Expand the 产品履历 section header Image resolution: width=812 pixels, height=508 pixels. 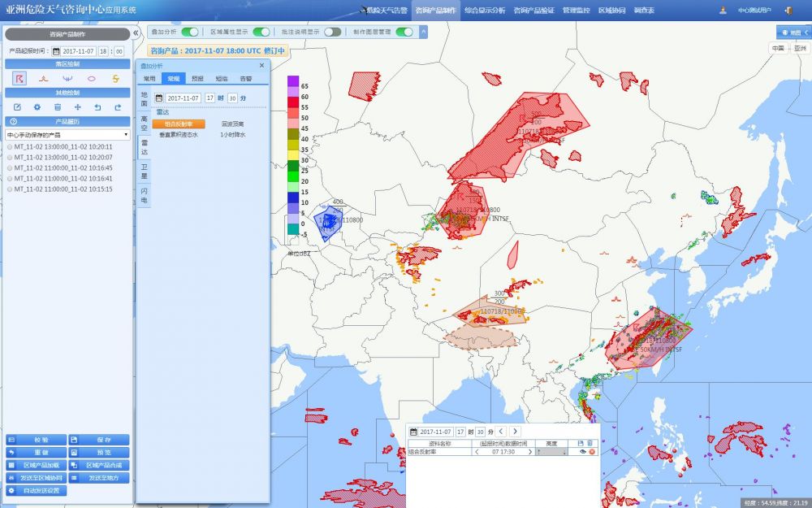pyautogui.click(x=67, y=121)
